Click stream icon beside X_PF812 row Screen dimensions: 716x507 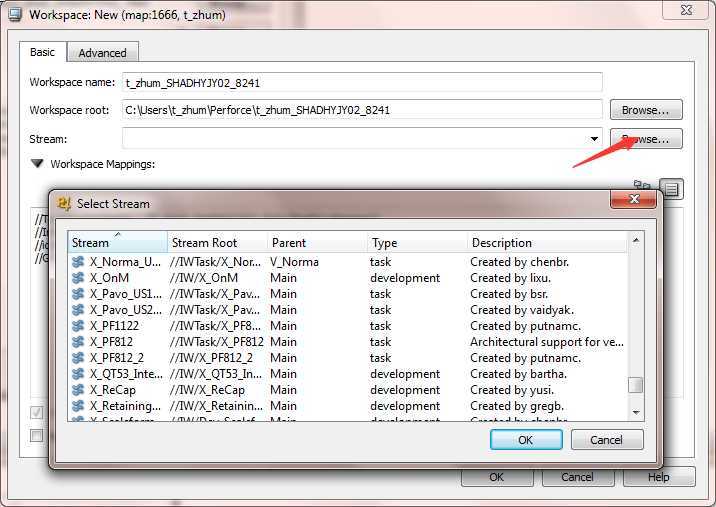click(x=78, y=342)
